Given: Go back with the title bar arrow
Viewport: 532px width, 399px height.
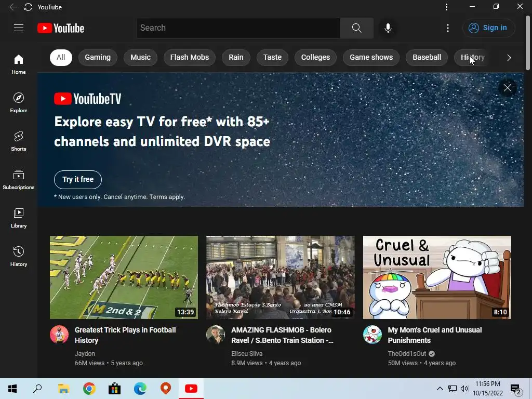Looking at the screenshot, I should click(x=13, y=7).
